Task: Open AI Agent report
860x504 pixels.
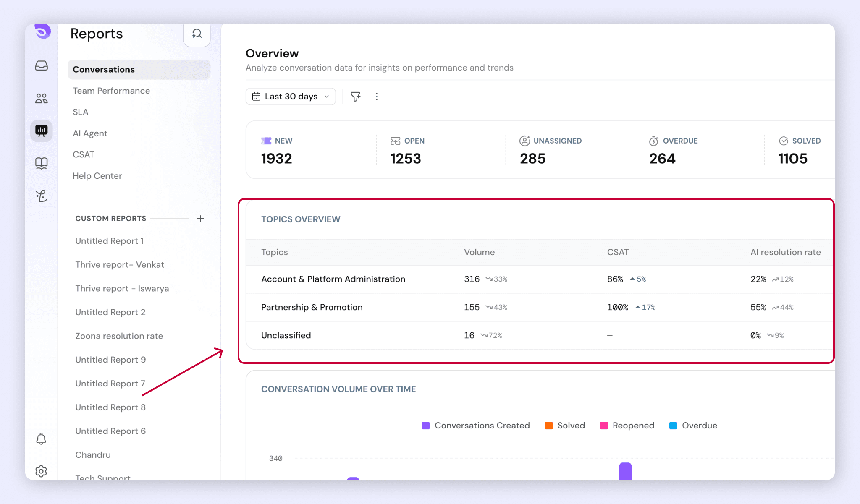Action: click(x=90, y=133)
